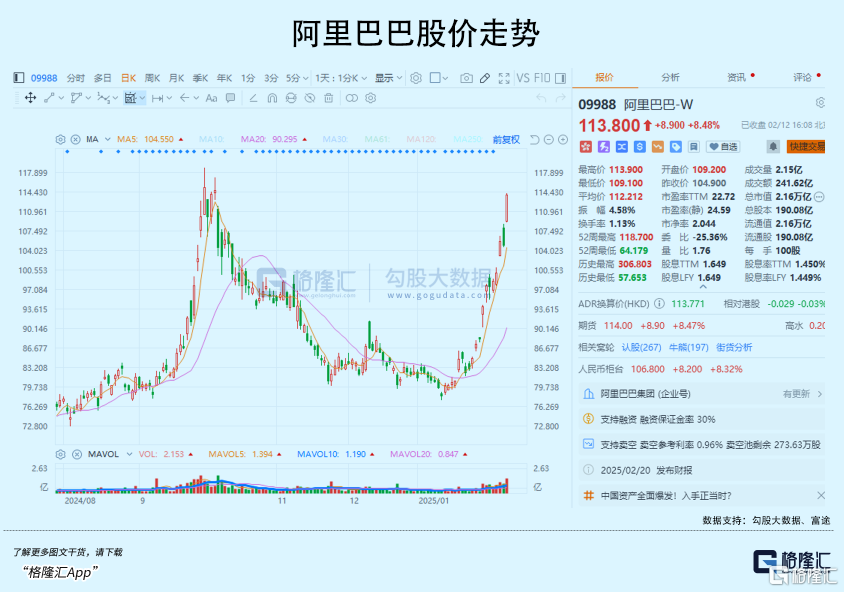844x592 pixels.
Task: Zoom out the chart with minus icon
Action: 548,140
